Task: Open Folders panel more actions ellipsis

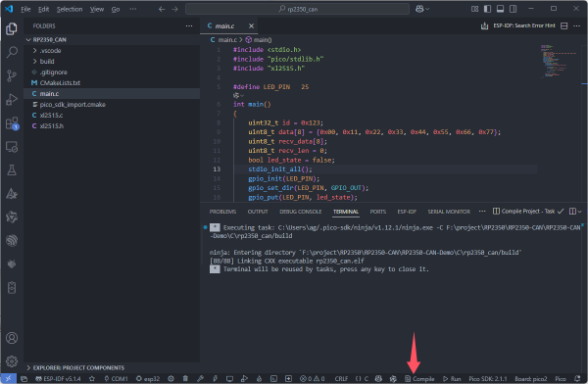Action: click(189, 25)
